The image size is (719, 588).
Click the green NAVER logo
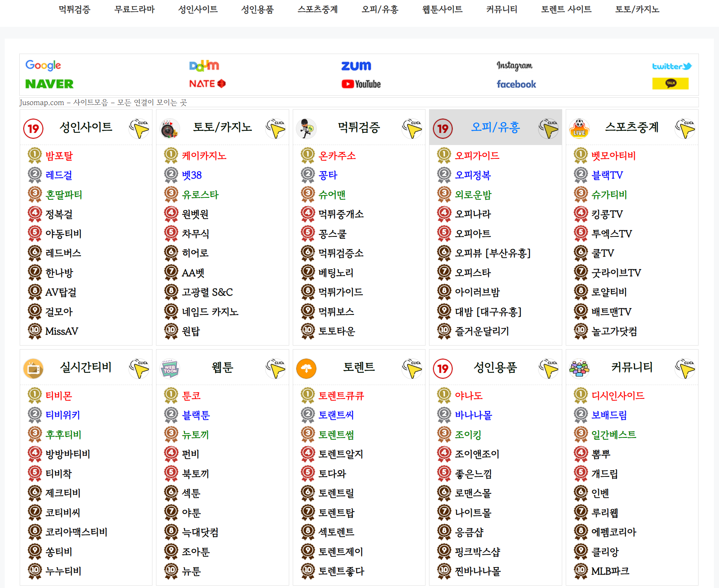click(49, 84)
